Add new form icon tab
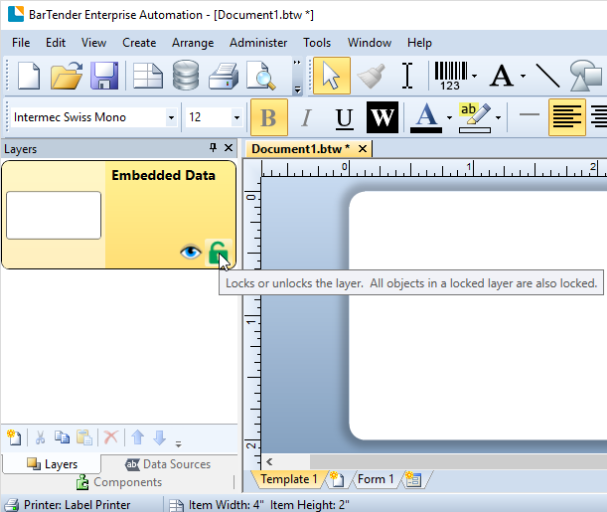This screenshot has height=512, width=607. (413, 479)
